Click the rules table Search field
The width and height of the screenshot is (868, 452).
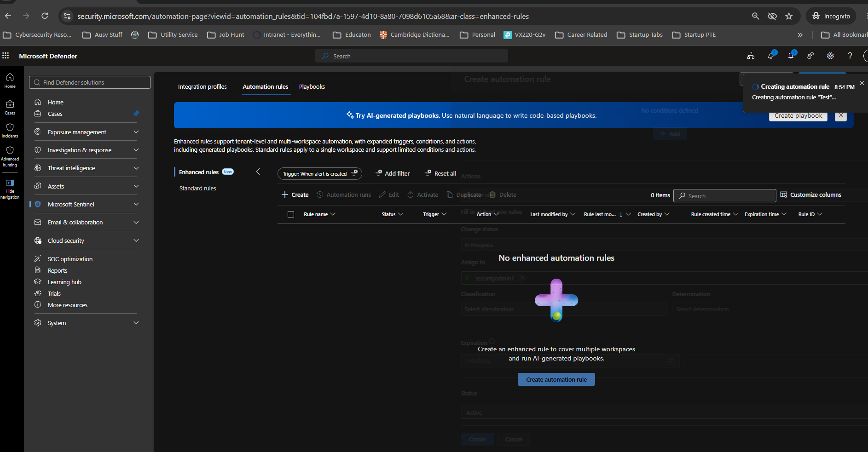tap(725, 195)
